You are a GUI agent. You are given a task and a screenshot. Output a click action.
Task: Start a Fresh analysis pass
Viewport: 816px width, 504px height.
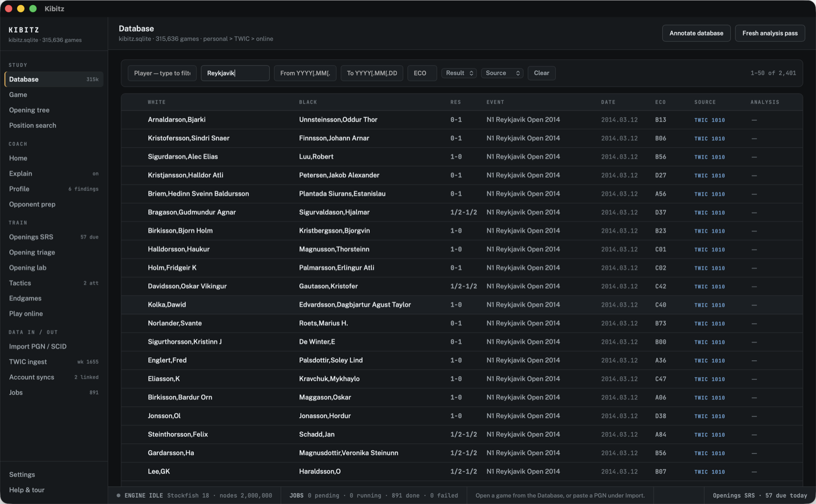tap(770, 33)
